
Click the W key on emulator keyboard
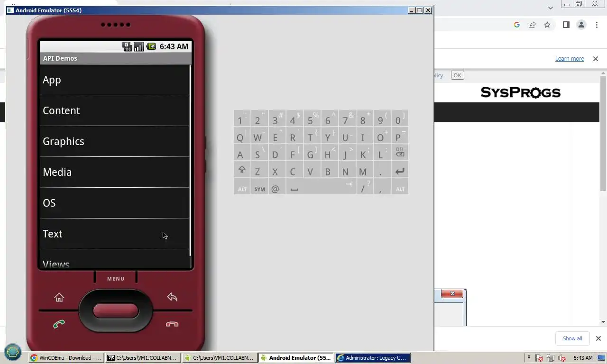click(259, 136)
